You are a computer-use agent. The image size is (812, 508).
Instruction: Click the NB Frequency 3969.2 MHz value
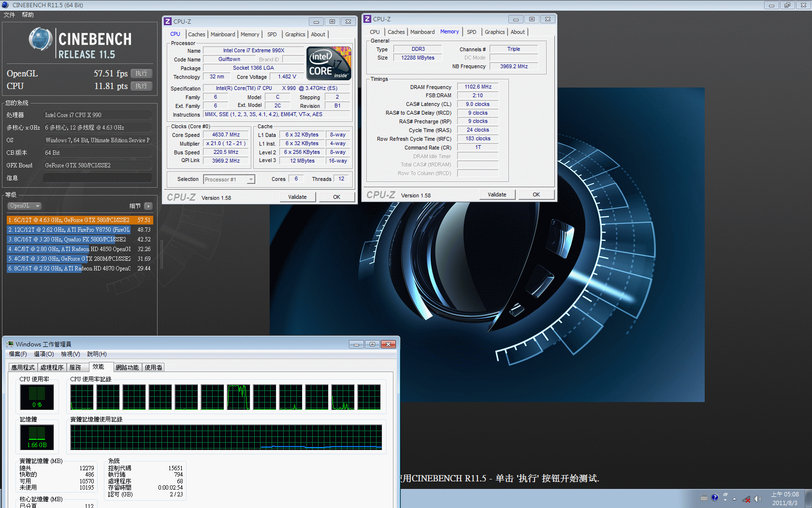(x=514, y=66)
